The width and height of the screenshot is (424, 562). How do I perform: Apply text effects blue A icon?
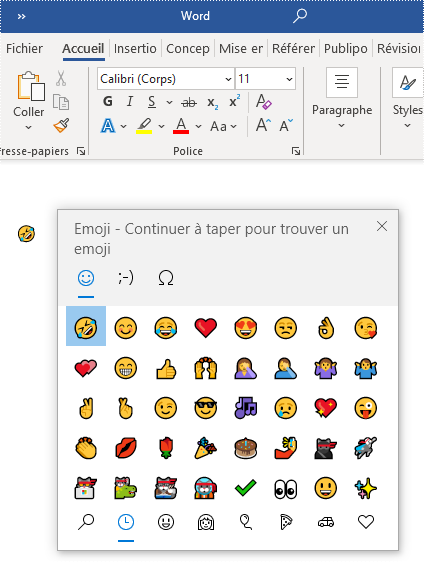pyautogui.click(x=108, y=126)
